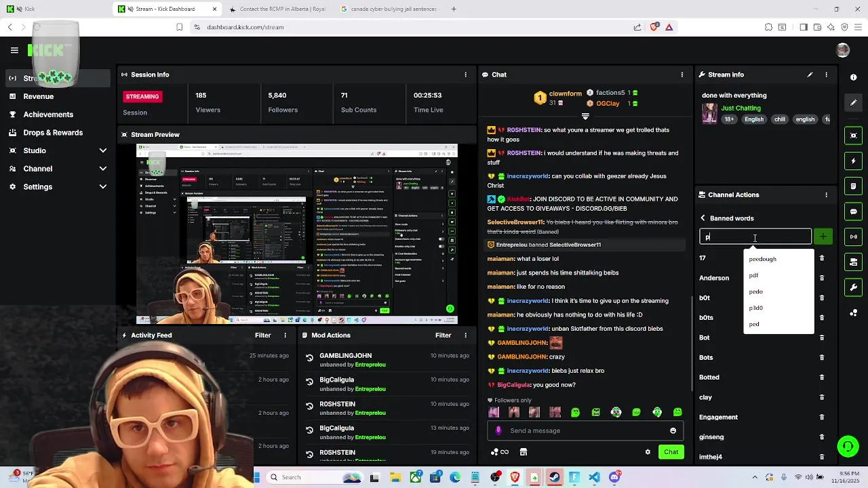Open Discord from the taskbar

(614, 477)
